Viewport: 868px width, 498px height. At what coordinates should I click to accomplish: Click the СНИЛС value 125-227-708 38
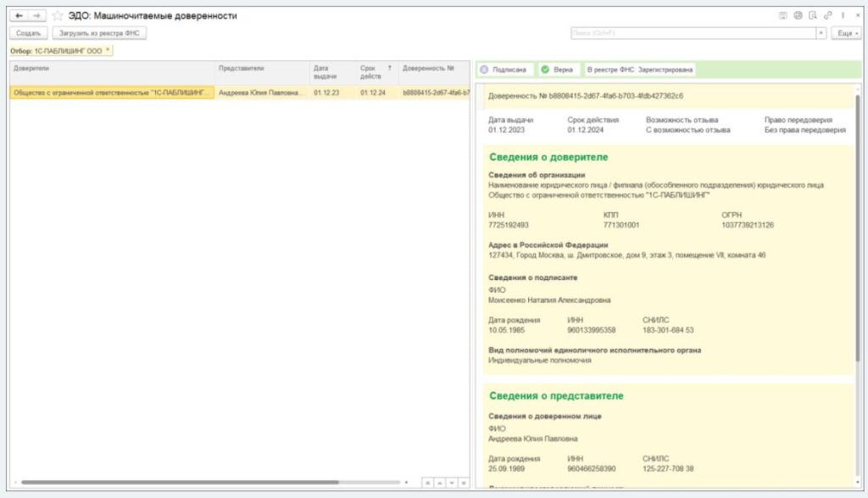[668, 468]
